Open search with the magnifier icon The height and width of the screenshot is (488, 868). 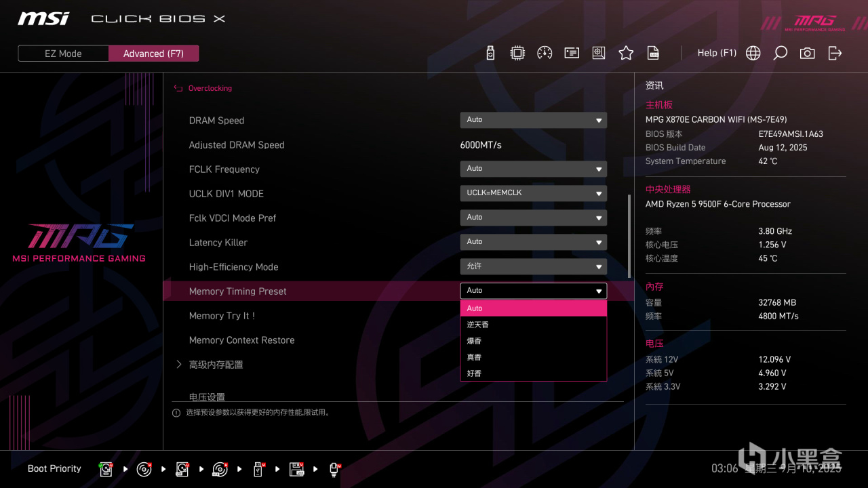pyautogui.click(x=780, y=53)
